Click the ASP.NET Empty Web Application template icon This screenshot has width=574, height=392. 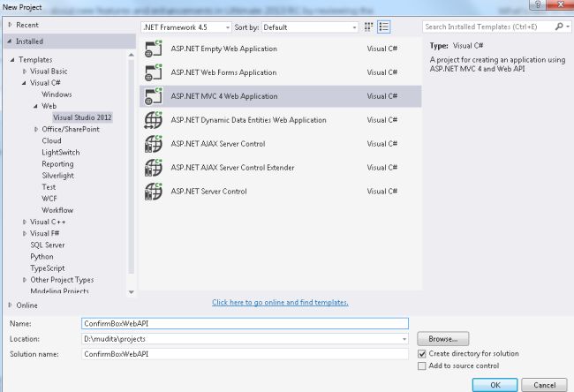point(154,49)
